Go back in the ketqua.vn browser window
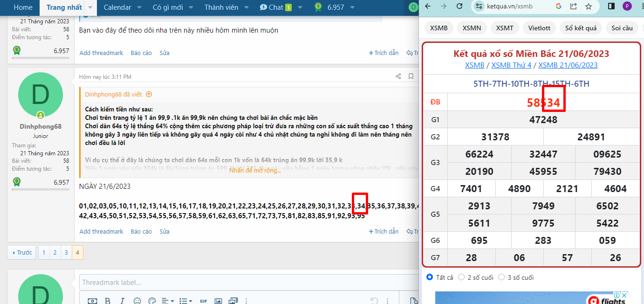The height and width of the screenshot is (304, 644). click(x=428, y=7)
